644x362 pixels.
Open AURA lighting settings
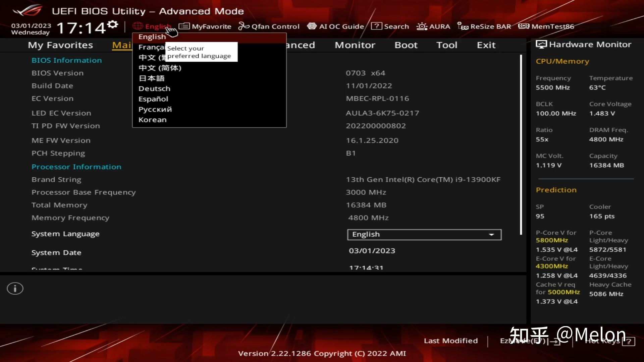[433, 26]
